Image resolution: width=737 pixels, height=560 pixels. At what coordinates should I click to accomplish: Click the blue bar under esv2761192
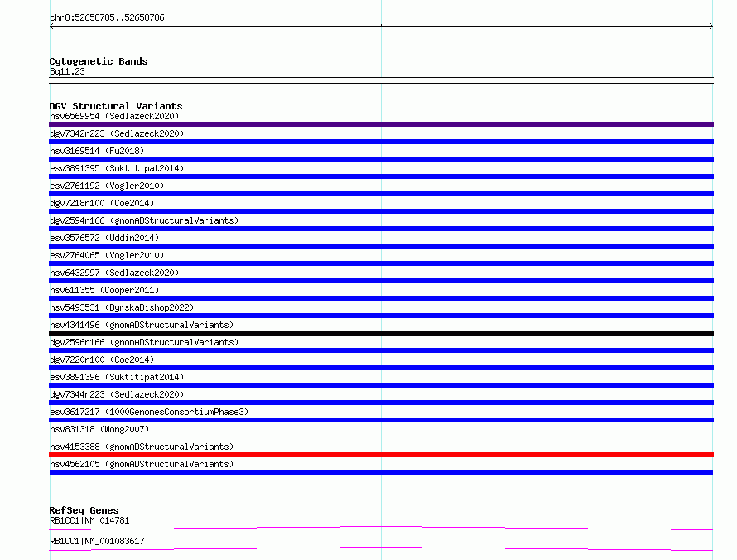(x=381, y=194)
